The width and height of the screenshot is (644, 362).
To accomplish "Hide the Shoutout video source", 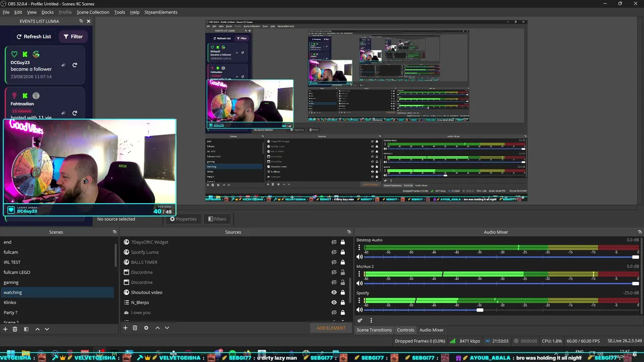I will (x=334, y=292).
